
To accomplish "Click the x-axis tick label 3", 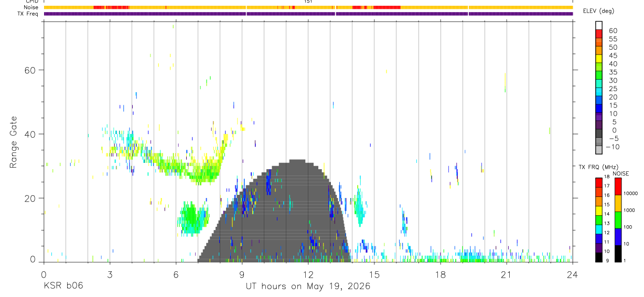I will [x=109, y=274].
